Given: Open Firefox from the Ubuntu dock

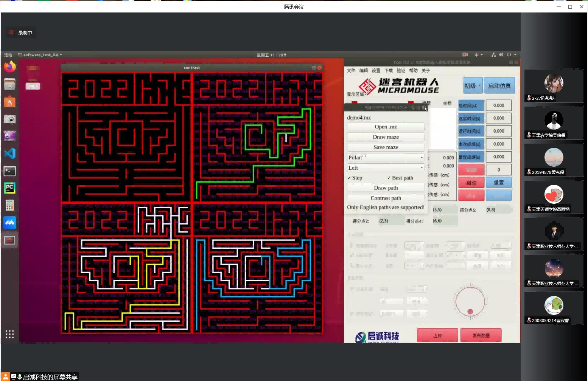Looking at the screenshot, I should (10, 67).
